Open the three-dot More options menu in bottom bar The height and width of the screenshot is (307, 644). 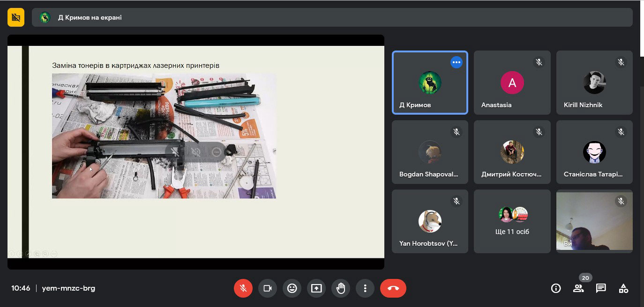click(x=365, y=288)
